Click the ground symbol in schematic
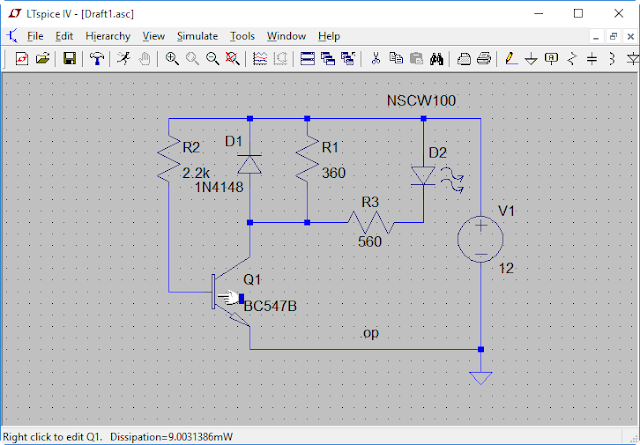The height and width of the screenshot is (445, 640). point(481,378)
